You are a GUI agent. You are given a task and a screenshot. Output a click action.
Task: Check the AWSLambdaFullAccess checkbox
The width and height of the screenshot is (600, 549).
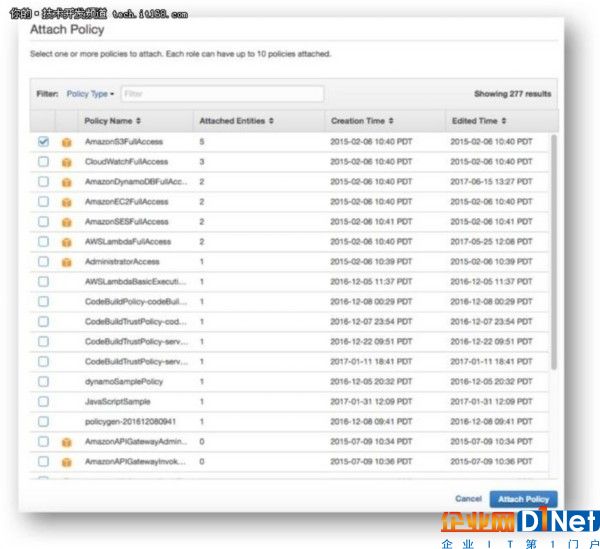[44, 241]
